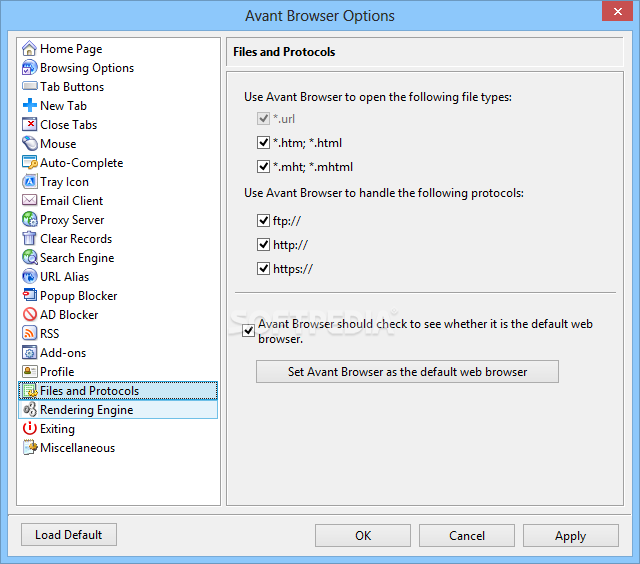
Task: Select Search Engine in the sidebar
Action: click(77, 258)
